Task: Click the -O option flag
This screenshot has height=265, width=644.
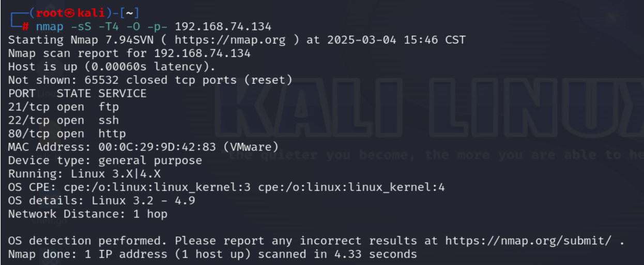Action: point(133,26)
